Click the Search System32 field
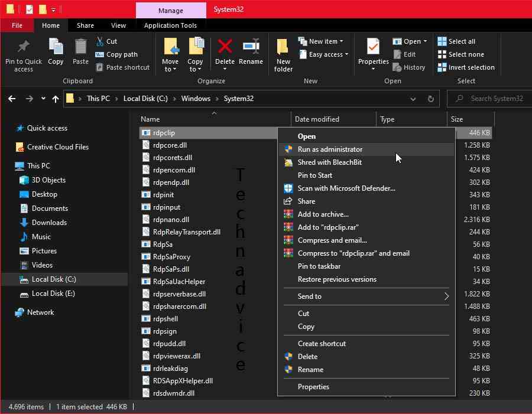 pyautogui.click(x=489, y=99)
